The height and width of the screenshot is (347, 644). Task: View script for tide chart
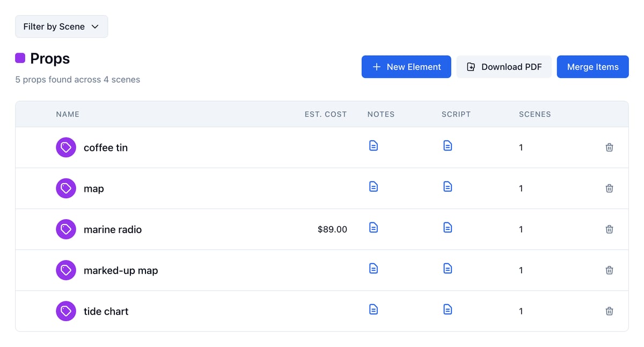pos(448,309)
